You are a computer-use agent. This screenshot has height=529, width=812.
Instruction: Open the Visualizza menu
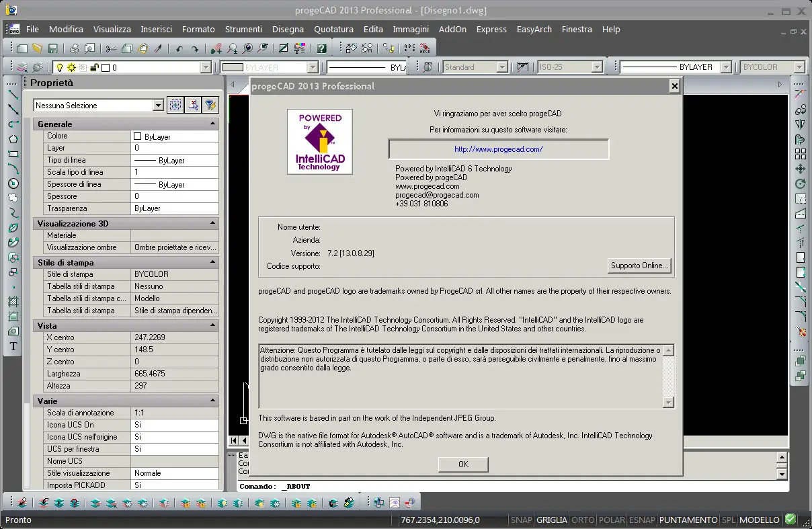[112, 29]
